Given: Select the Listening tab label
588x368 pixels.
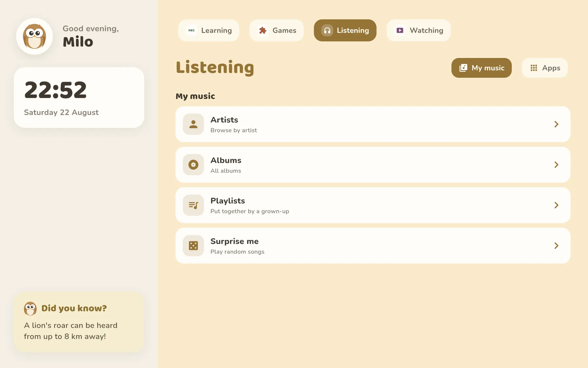Looking at the screenshot, I should 353,30.
